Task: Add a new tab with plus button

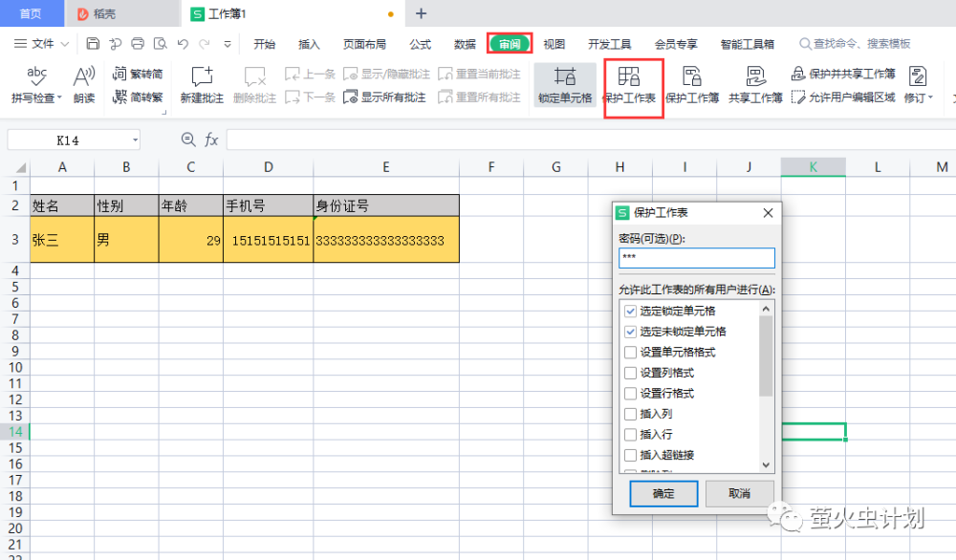Action: pyautogui.click(x=421, y=13)
